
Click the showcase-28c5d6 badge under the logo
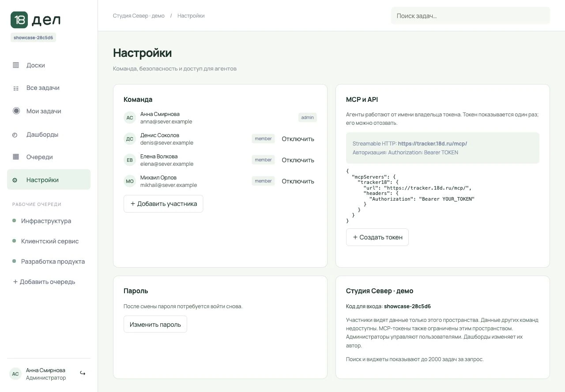pyautogui.click(x=34, y=38)
